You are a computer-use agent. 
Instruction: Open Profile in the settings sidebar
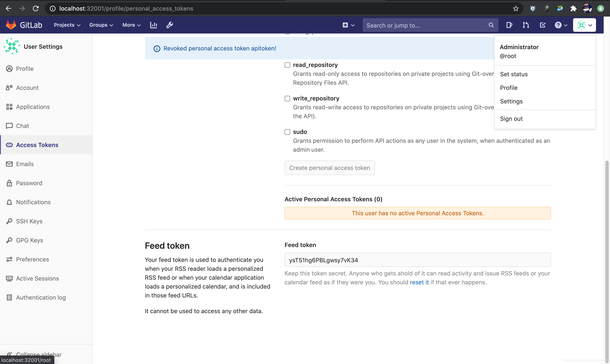pos(46,69)
